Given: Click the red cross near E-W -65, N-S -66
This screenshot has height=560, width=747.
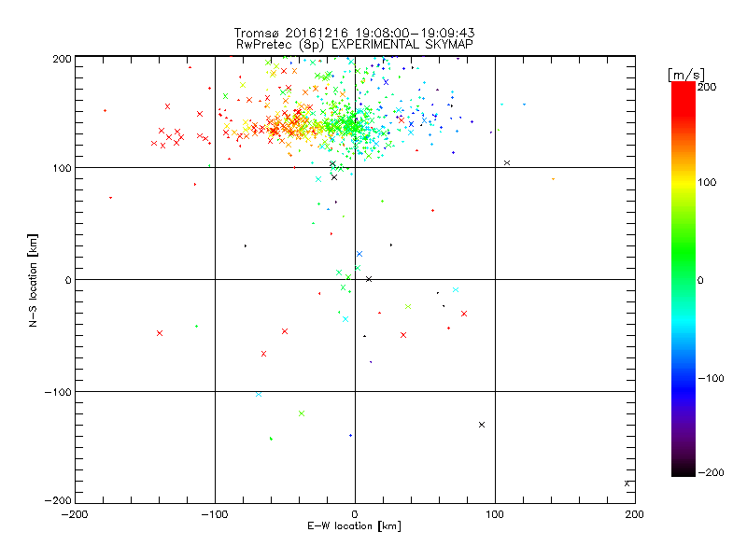Looking at the screenshot, I should 264,354.
